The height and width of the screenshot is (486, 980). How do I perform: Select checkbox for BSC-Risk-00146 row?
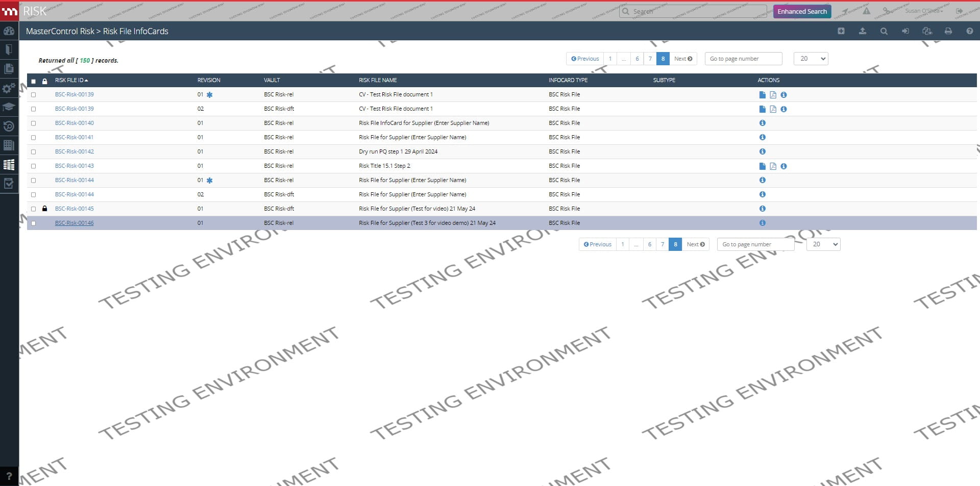34,223
